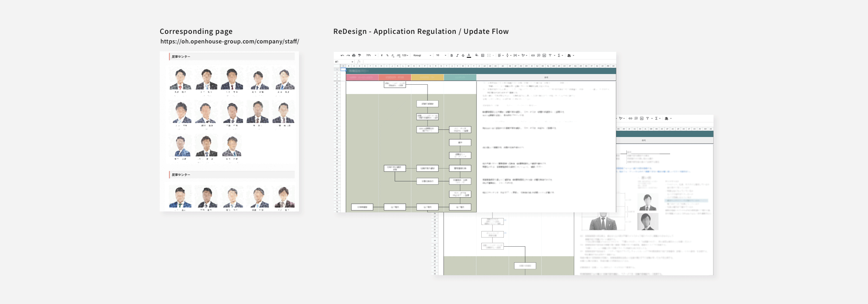Create a filter in the front spreadsheet

point(550,56)
